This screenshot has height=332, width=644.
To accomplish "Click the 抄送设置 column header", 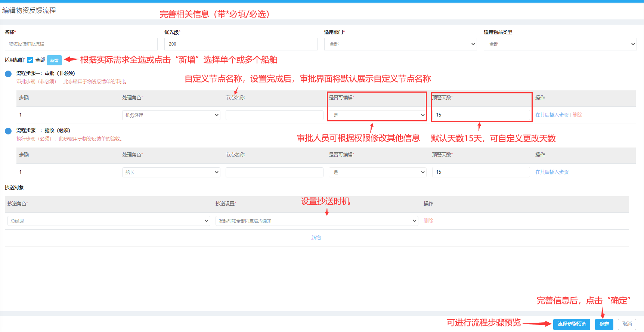I will [x=226, y=204].
